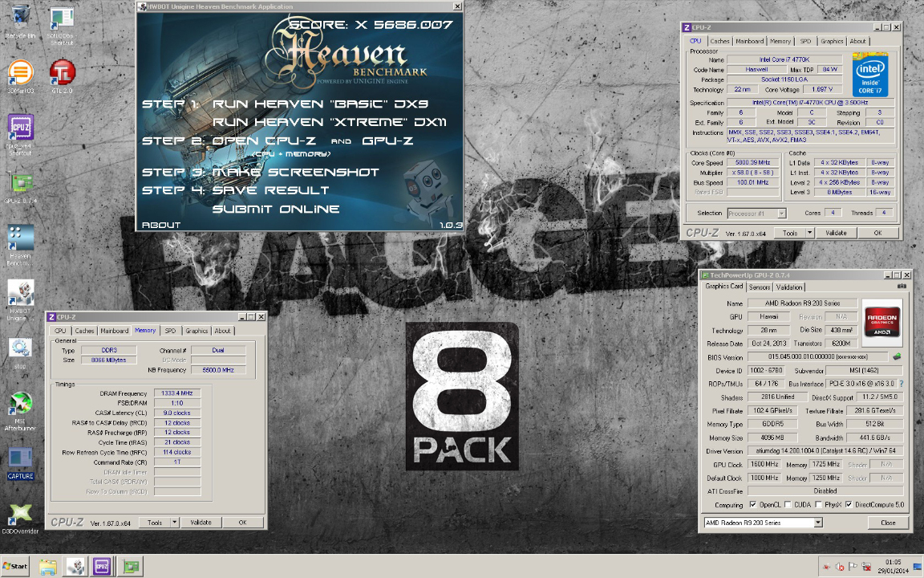The height and width of the screenshot is (578, 924).
Task: Open the D3DOverrider desktop icon
Action: coord(21,519)
